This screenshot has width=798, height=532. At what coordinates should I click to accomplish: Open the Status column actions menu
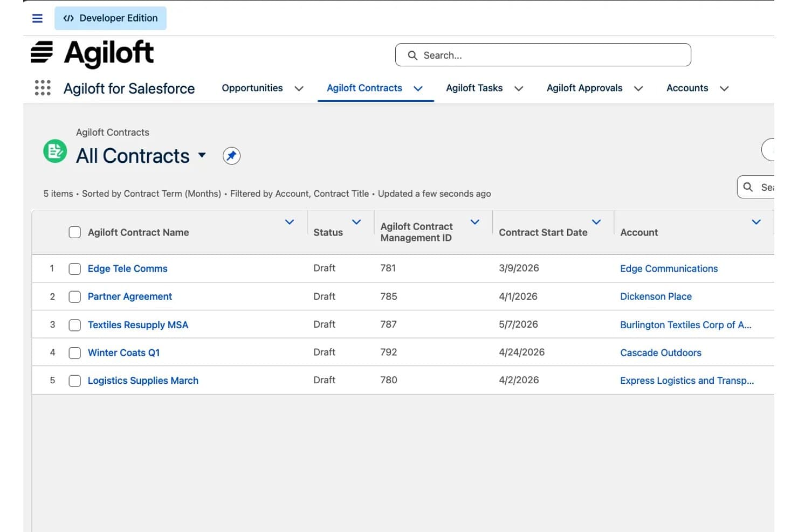(356, 222)
